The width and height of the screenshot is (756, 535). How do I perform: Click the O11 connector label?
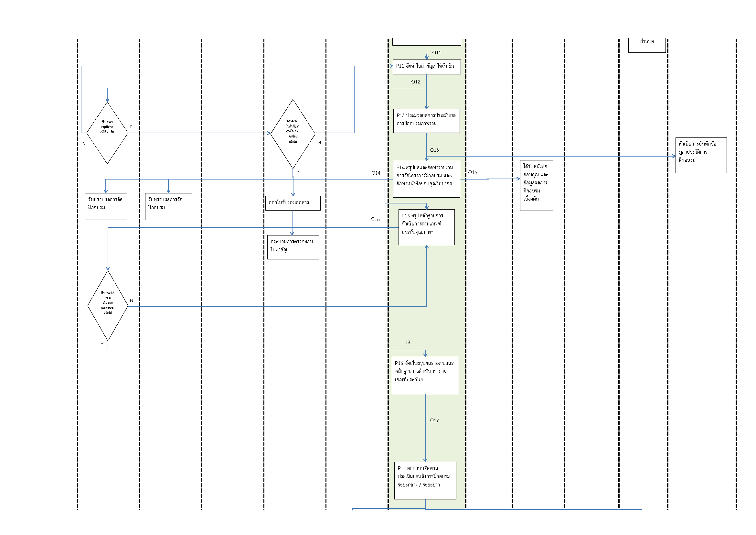pos(436,53)
